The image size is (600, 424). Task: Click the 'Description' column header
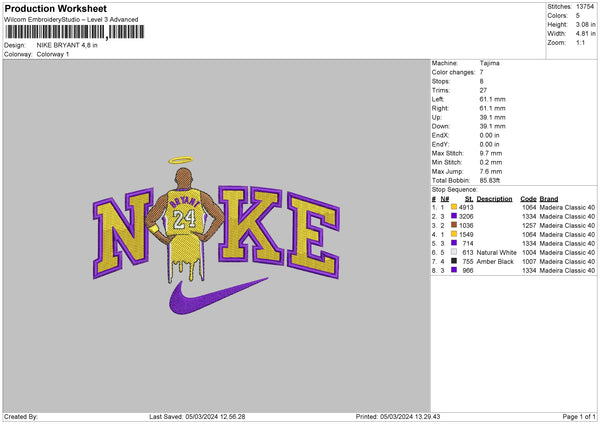coord(494,199)
